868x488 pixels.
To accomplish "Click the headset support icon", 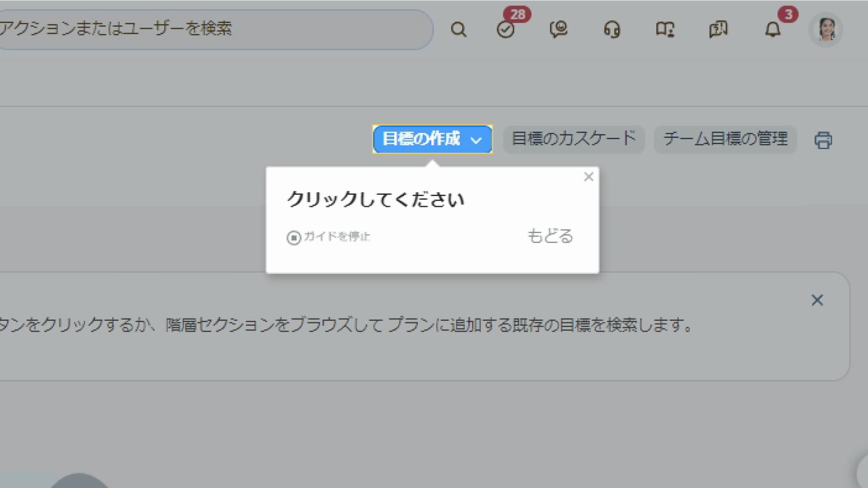I will point(612,30).
